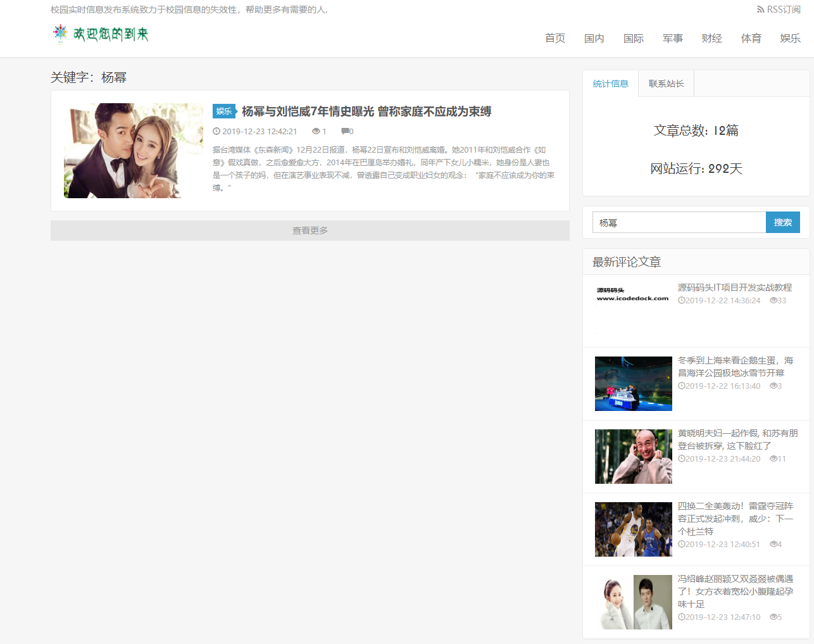Click the RSS订阅 icon at top right
814x644 pixels.
(760, 9)
